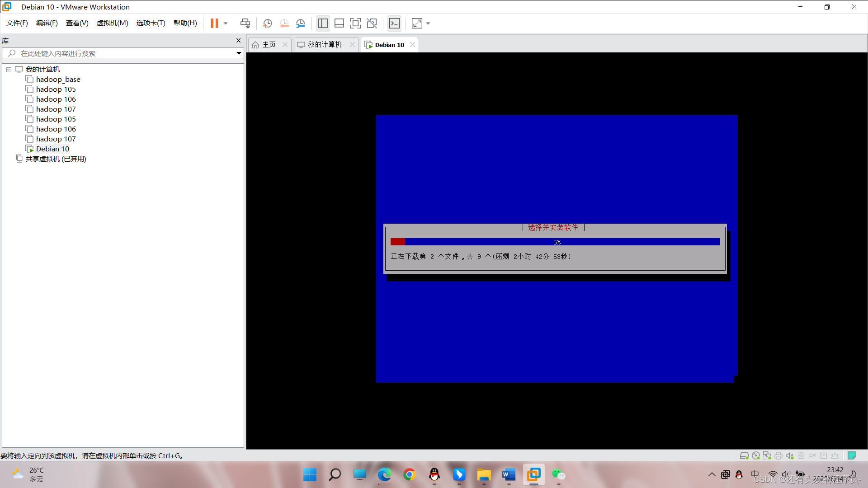
Task: Toggle the console view icon
Action: point(394,23)
